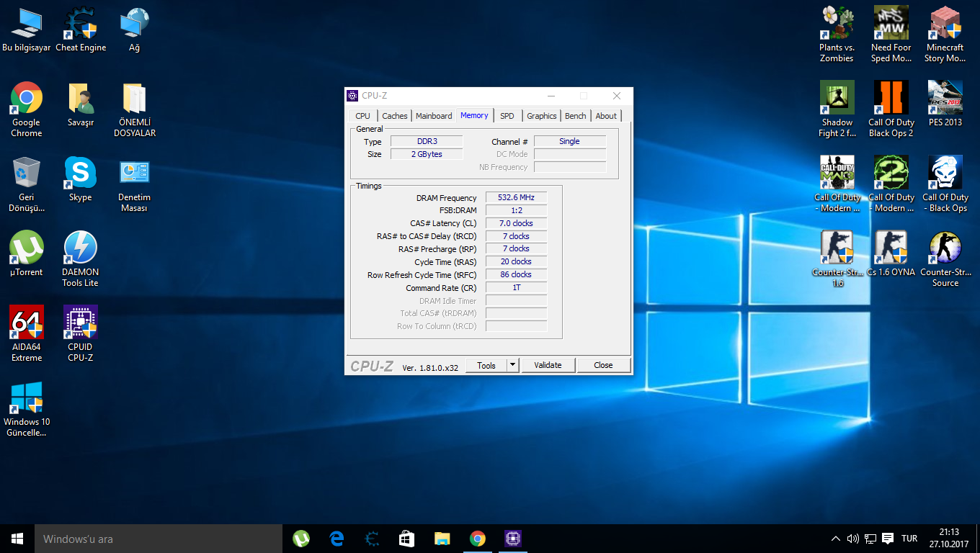Open the Denetim Masası control panel icon
The image size is (980, 553).
tap(135, 184)
